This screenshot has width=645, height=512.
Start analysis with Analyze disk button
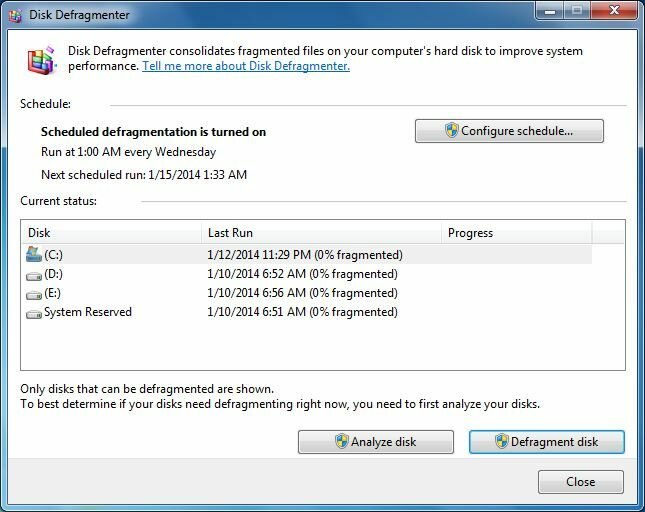point(376,442)
